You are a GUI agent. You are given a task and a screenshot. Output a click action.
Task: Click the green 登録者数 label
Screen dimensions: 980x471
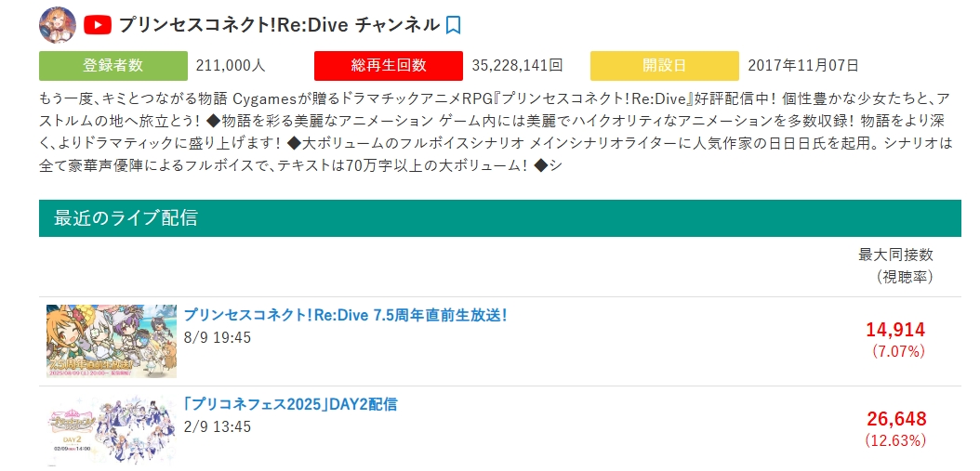click(x=113, y=66)
